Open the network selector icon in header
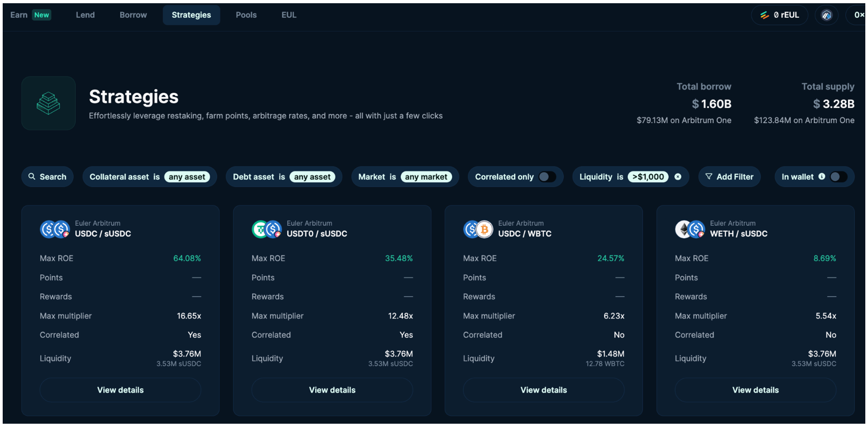 click(x=827, y=15)
